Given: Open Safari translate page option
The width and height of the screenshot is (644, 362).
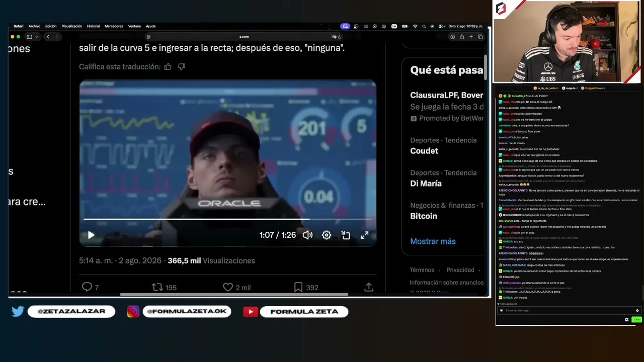Looking at the screenshot, I should coord(334,37).
